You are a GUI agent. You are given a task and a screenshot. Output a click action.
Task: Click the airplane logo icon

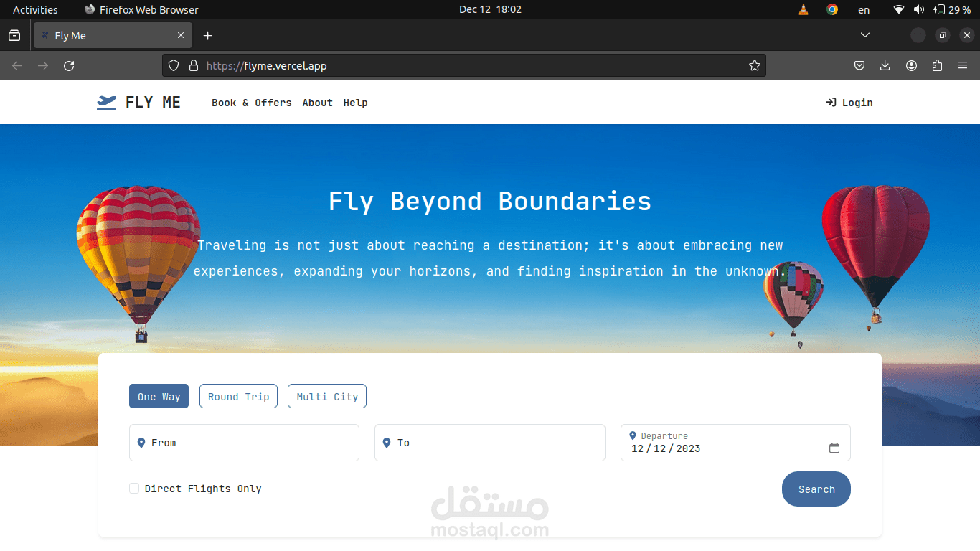(x=106, y=102)
